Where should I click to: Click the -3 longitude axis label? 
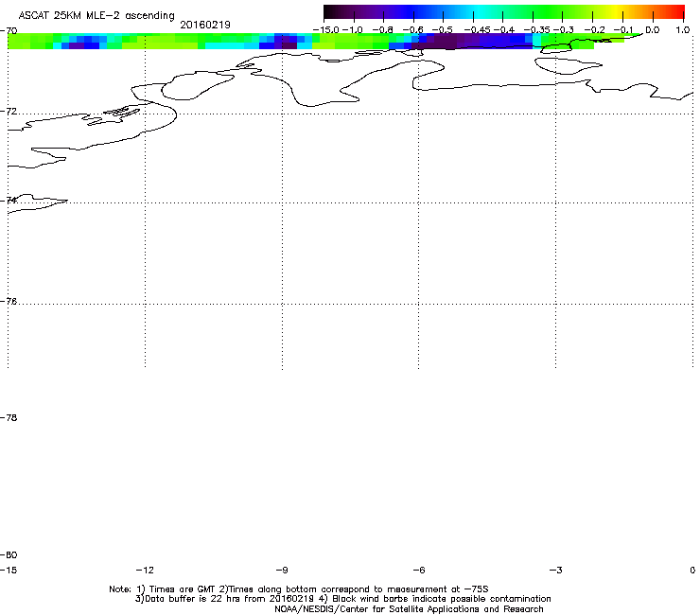[x=556, y=570]
